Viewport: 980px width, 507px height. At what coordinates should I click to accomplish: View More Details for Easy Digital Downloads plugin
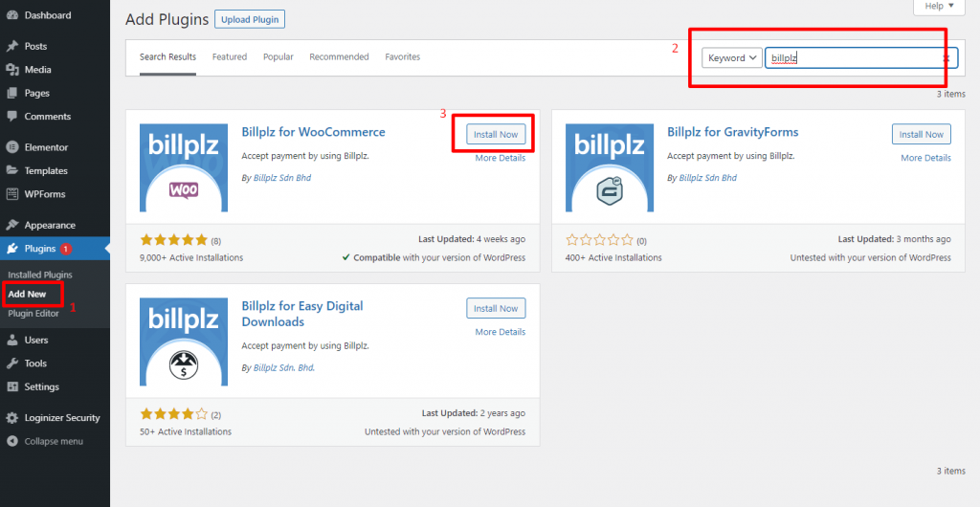point(500,332)
